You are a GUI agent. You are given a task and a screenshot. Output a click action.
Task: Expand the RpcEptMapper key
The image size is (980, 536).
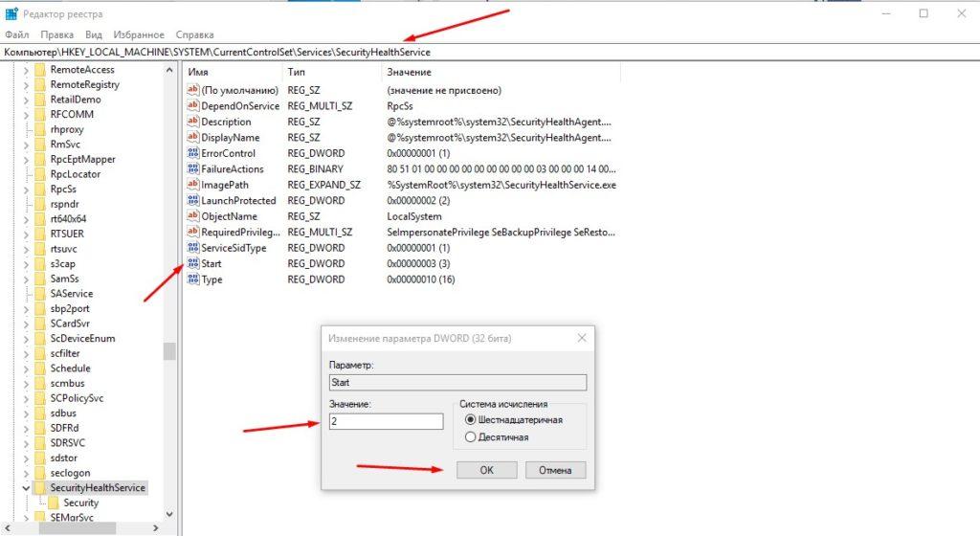coord(26,159)
